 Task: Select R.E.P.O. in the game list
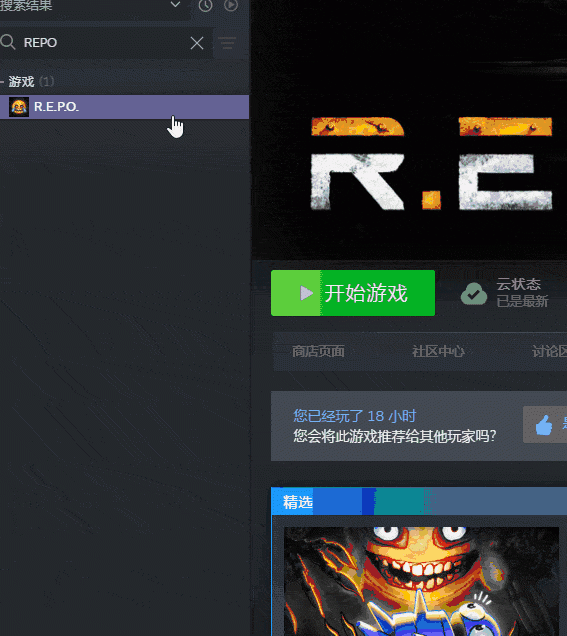tap(125, 107)
